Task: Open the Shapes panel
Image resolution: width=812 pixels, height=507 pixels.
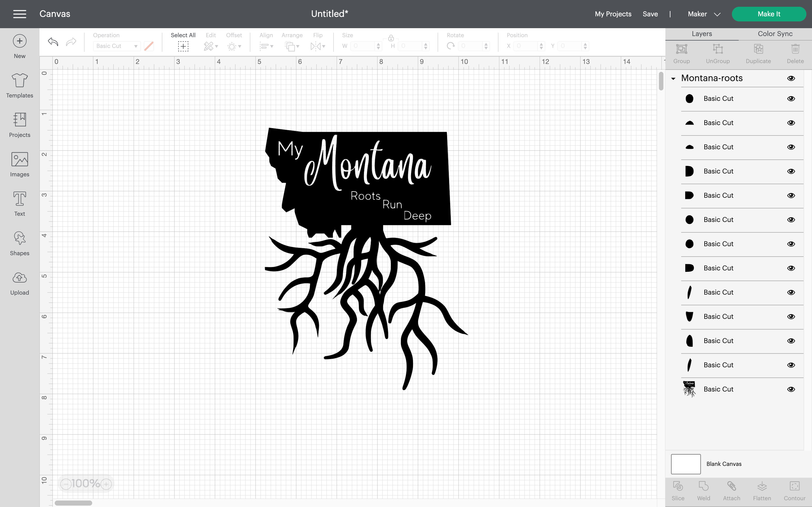Action: coord(19,243)
